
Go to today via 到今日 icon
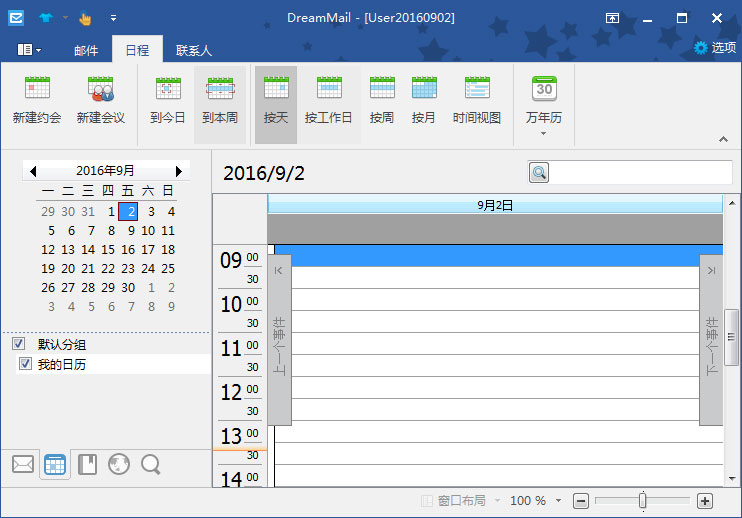tap(168, 88)
